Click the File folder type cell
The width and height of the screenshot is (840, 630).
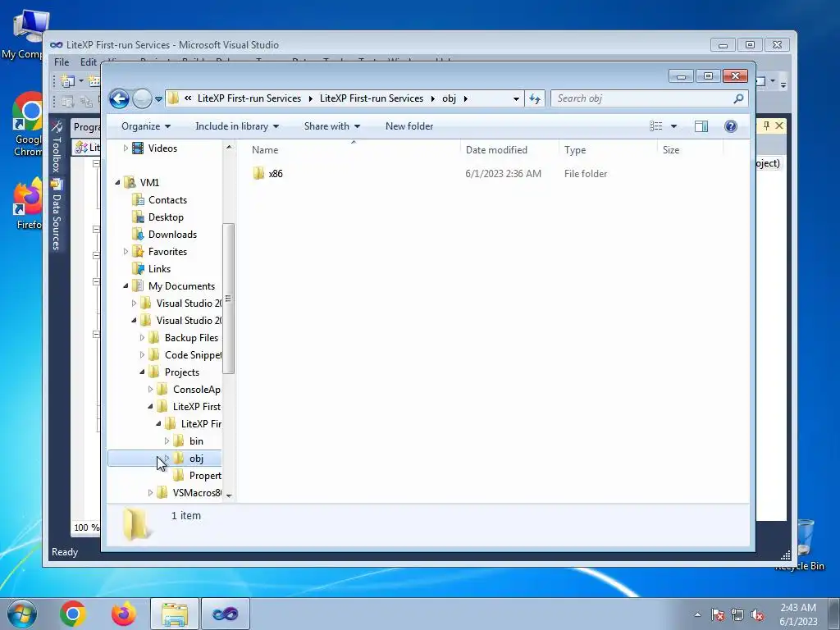586,174
